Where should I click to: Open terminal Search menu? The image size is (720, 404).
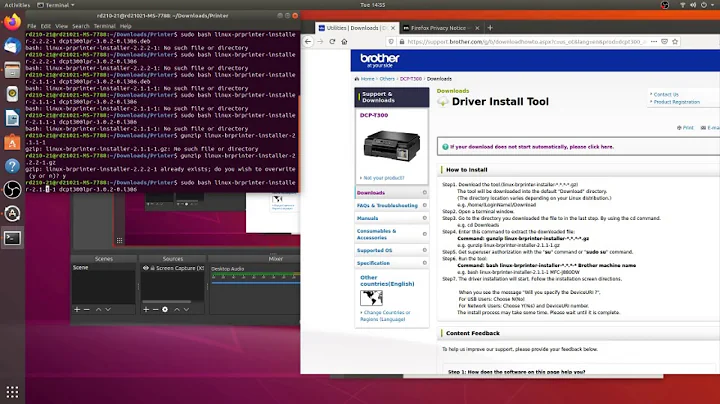point(80,26)
